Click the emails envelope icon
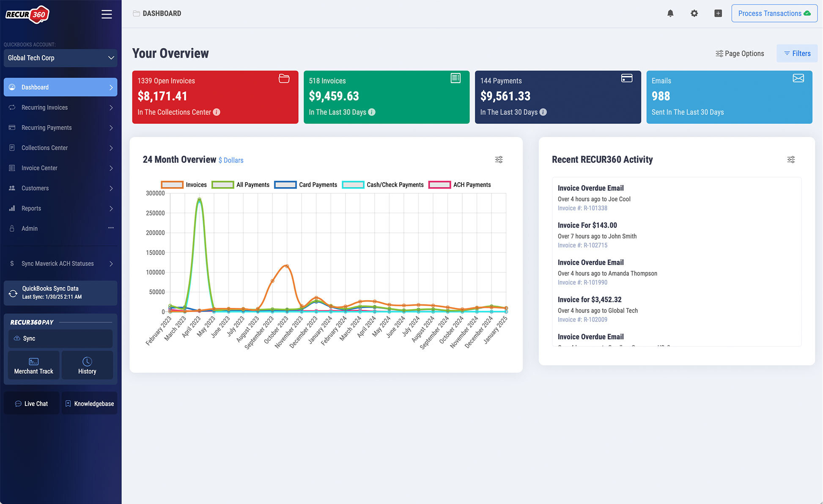This screenshot has width=823, height=504. (x=798, y=78)
